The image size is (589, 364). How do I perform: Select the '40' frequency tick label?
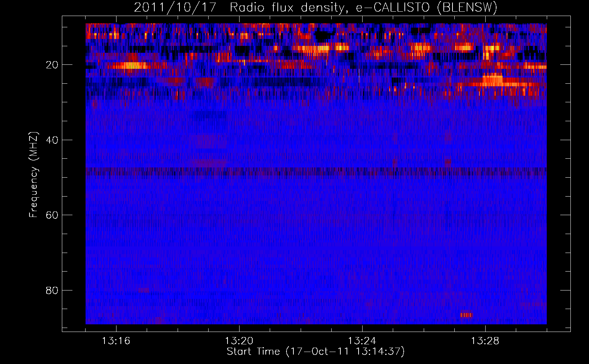pyautogui.click(x=52, y=140)
